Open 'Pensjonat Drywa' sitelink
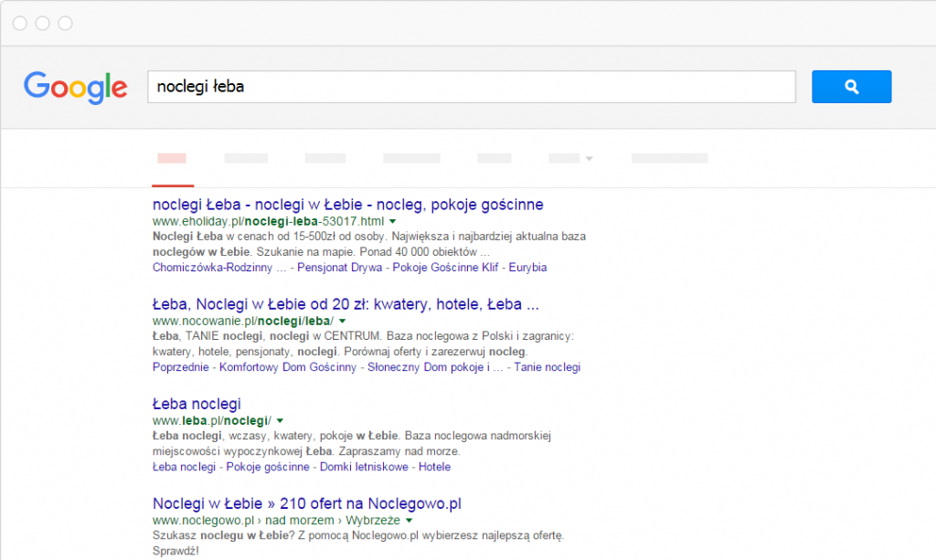 [x=340, y=267]
